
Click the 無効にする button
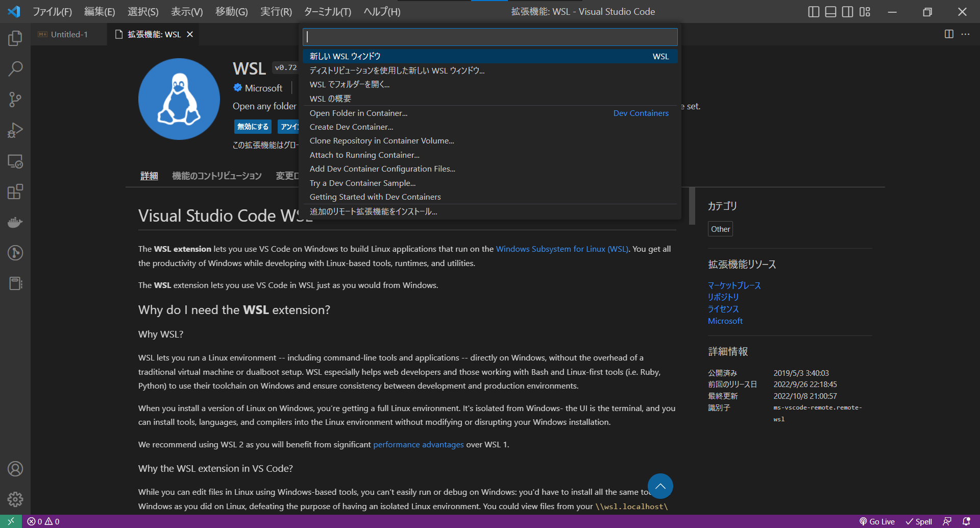[x=253, y=127]
